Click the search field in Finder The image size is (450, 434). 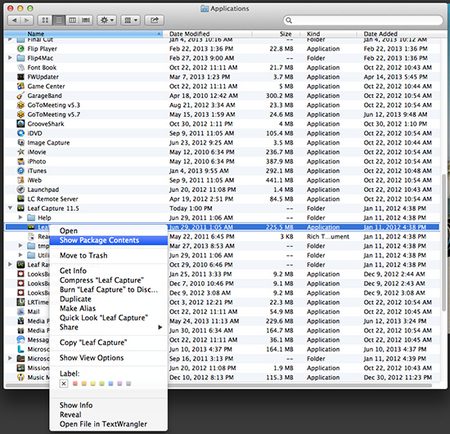click(363, 20)
